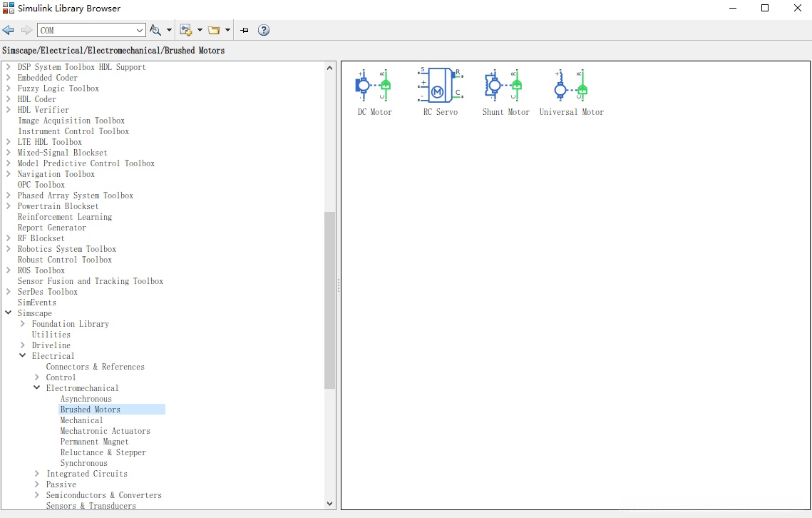This screenshot has width=812, height=518.
Task: Select Mechatronic Actuators library
Action: point(105,431)
